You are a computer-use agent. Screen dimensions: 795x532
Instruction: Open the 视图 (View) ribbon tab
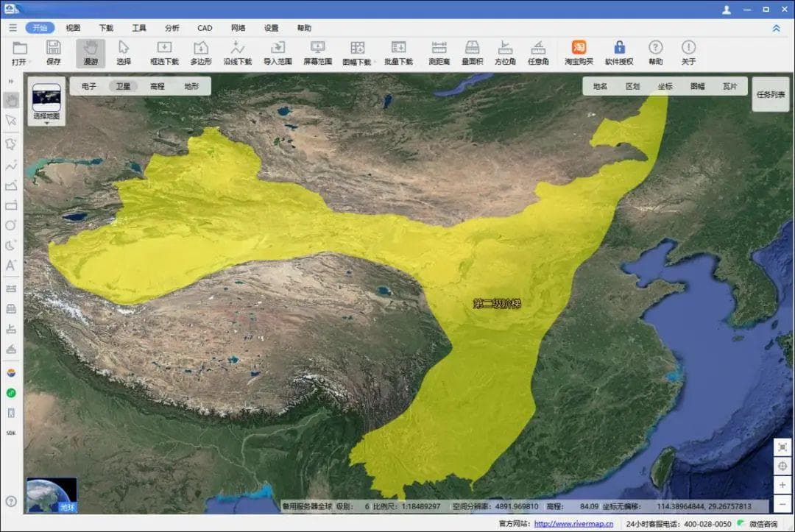pos(73,28)
